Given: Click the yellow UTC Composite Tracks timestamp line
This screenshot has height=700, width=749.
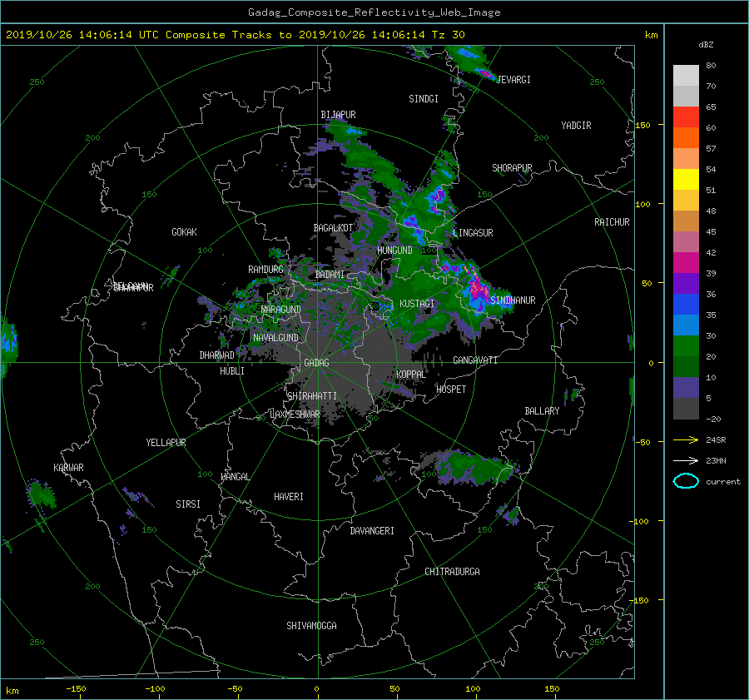Looking at the screenshot, I should 235,35.
